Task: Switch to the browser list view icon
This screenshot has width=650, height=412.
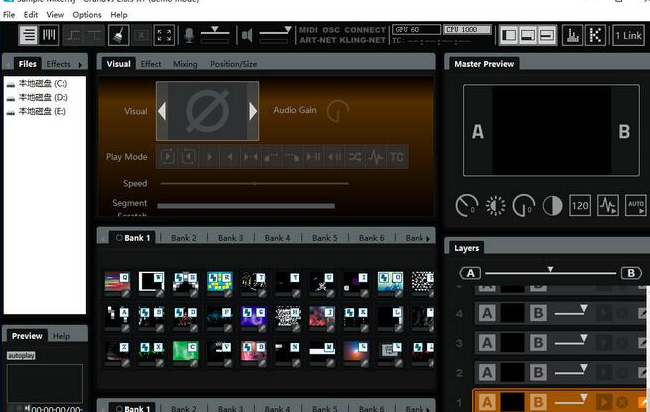Action: coord(29,35)
